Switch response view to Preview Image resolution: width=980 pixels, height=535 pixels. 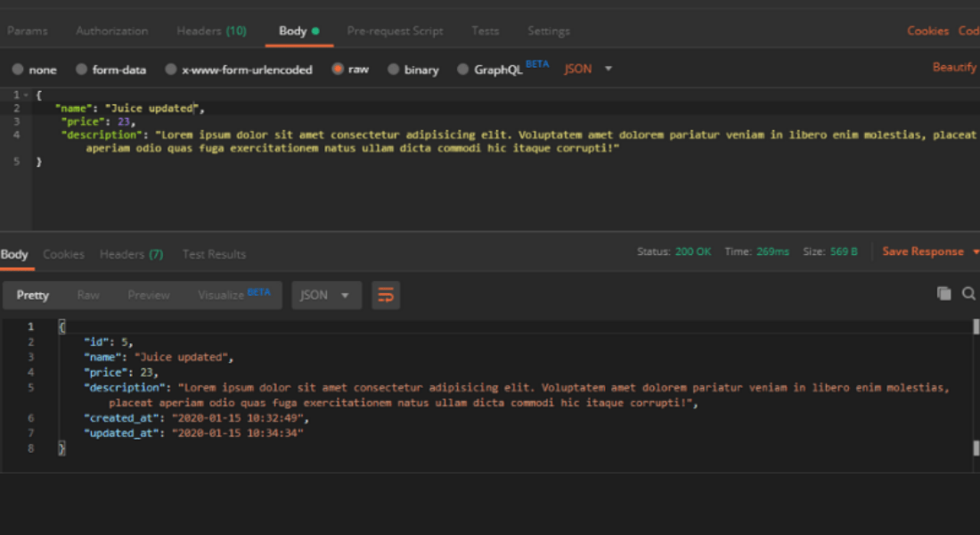(149, 295)
